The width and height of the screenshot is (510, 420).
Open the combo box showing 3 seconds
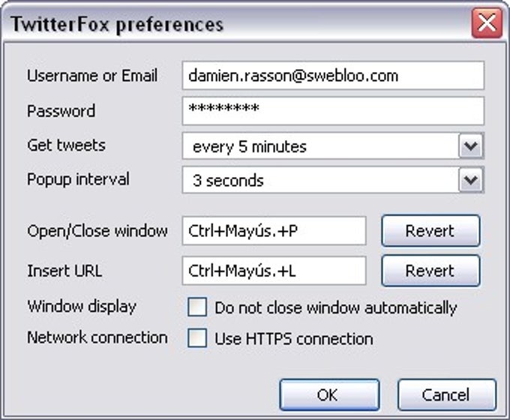[333, 180]
